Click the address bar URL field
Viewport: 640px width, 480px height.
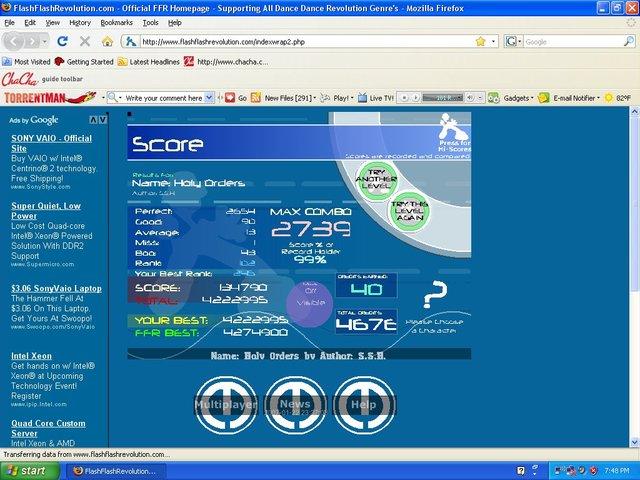tap(306, 42)
